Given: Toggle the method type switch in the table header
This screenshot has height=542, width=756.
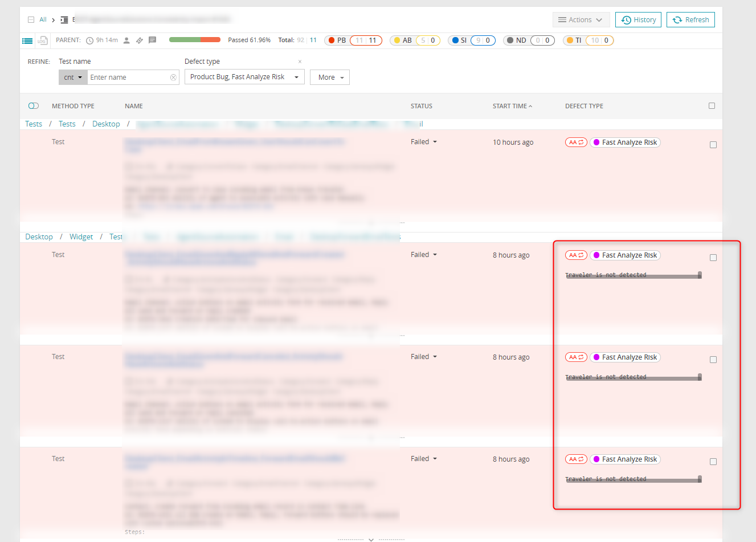Looking at the screenshot, I should pos(34,106).
